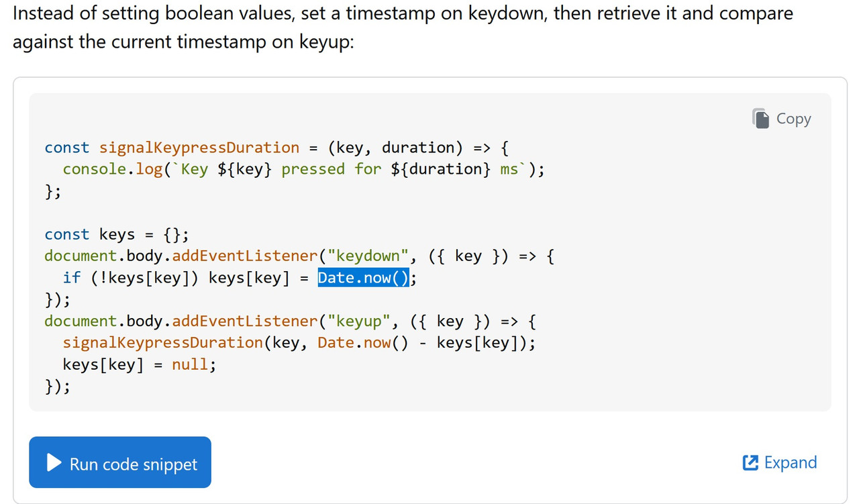Click the "keyup" string literal
This screenshot has height=504, width=859.
359,321
